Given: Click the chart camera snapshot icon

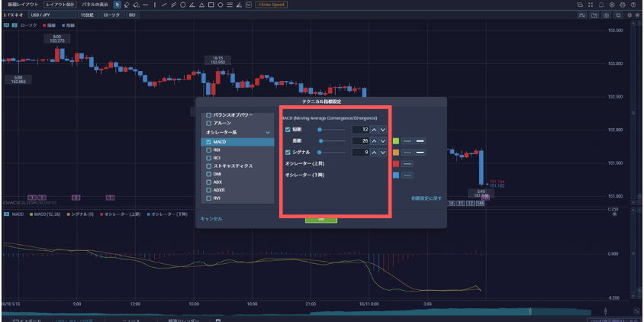Looking at the screenshot, I should [606, 14].
